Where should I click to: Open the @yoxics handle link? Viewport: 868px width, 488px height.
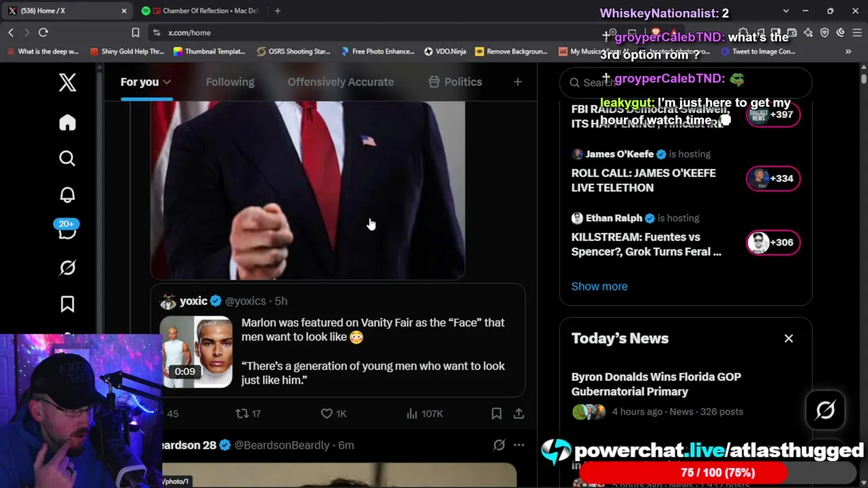pos(245,301)
